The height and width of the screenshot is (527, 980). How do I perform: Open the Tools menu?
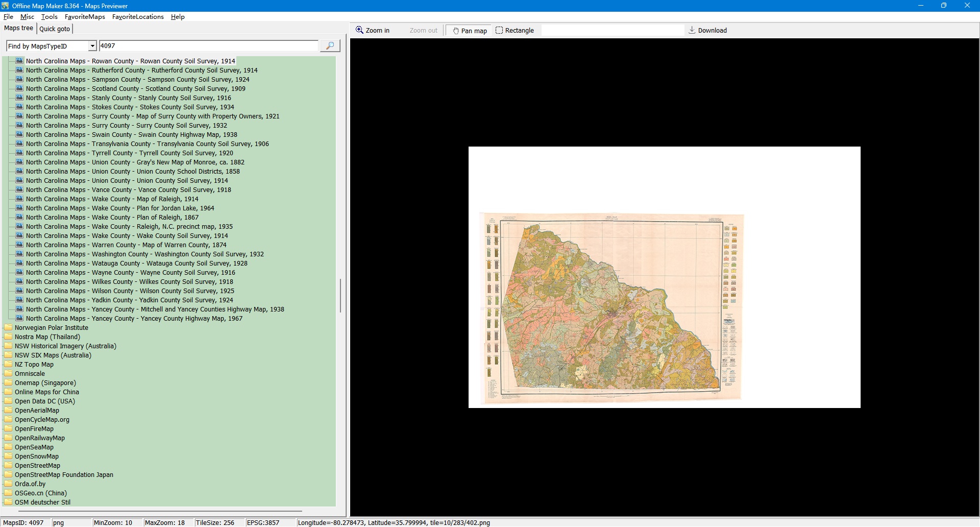[x=49, y=17]
